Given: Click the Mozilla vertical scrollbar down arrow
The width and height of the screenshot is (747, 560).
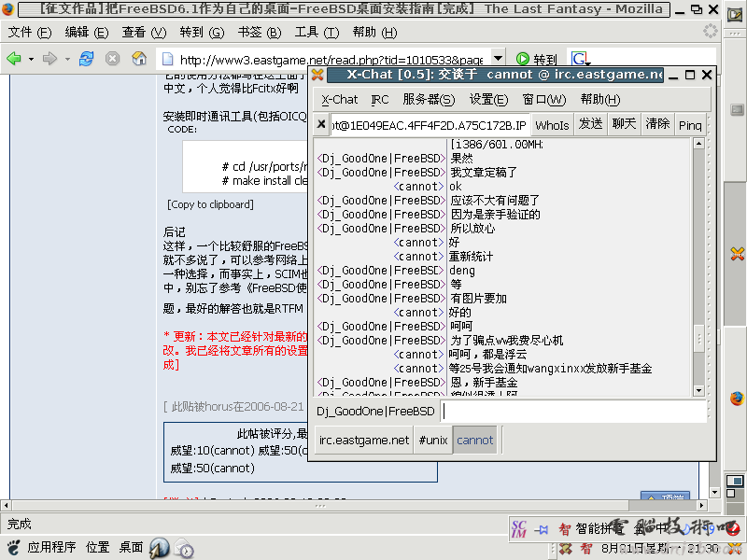Looking at the screenshot, I should pos(714,492).
